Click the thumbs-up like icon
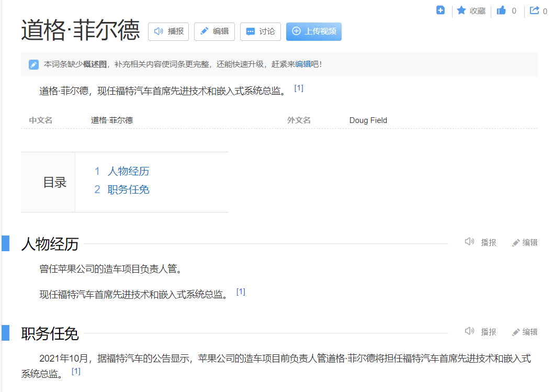 click(501, 10)
